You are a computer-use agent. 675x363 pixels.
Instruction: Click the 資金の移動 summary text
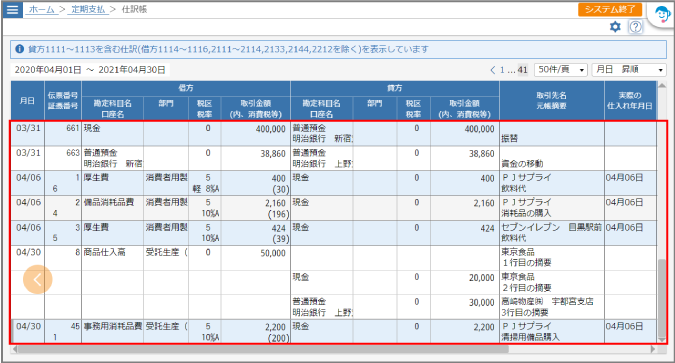tap(522, 164)
